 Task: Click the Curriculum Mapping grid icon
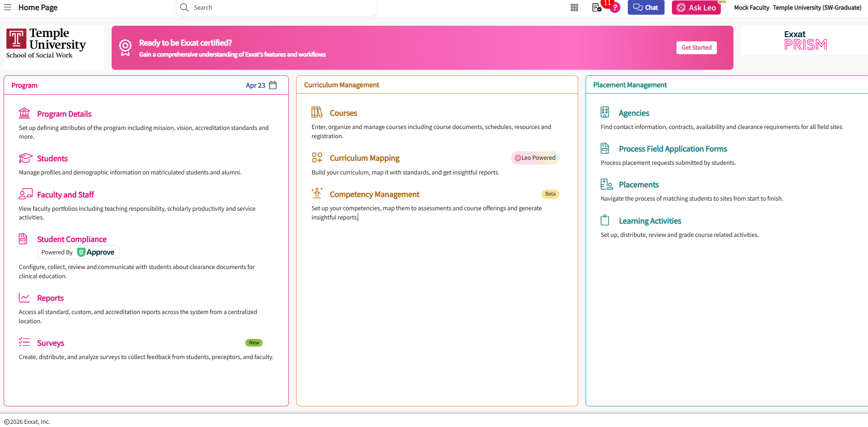(x=317, y=157)
